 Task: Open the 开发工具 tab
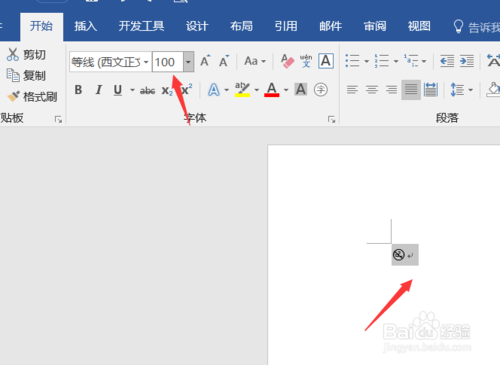(141, 26)
